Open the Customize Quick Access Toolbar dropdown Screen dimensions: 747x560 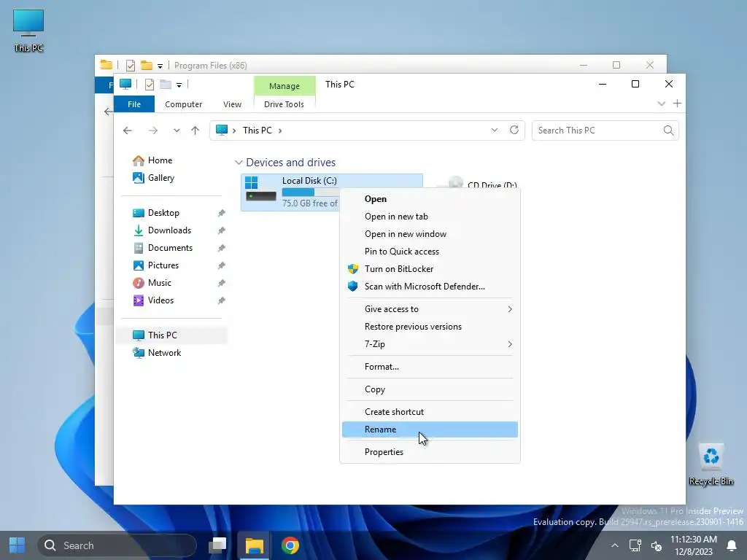pos(179,85)
